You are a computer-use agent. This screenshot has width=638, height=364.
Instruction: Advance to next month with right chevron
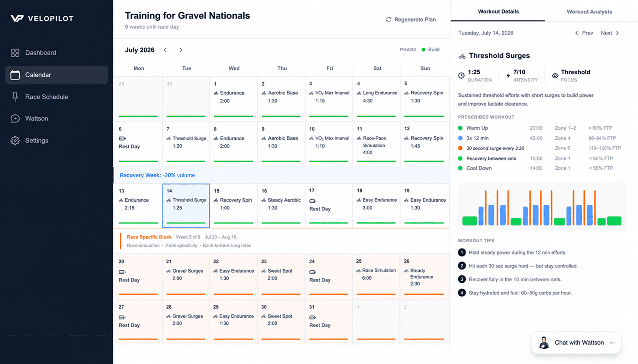(x=181, y=50)
